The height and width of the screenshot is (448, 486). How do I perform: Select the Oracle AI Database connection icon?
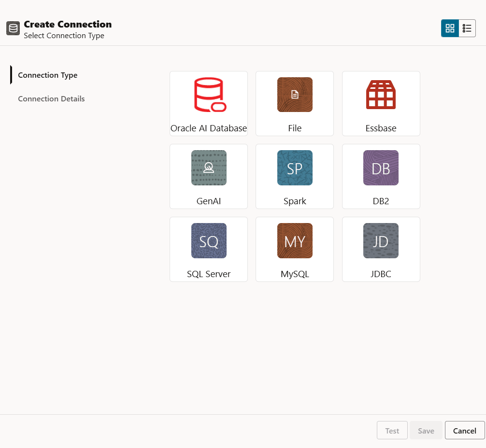click(x=210, y=95)
